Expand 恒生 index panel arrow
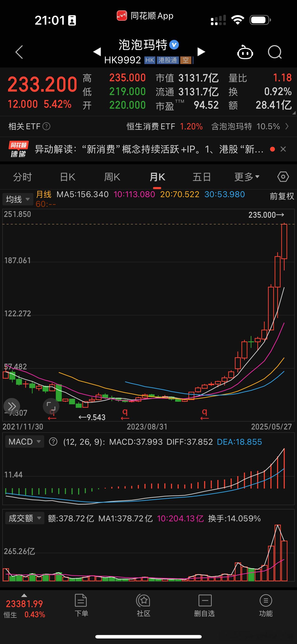The image size is (297, 644). (24, 595)
